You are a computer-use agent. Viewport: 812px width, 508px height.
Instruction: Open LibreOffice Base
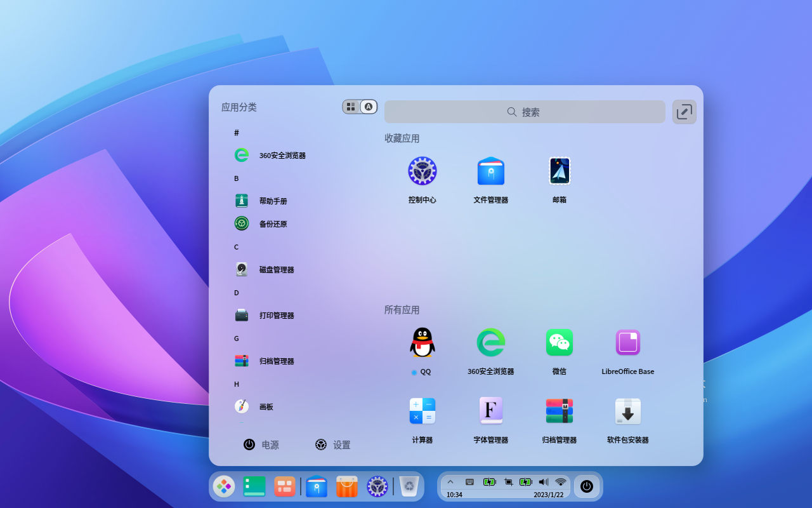[x=627, y=342]
